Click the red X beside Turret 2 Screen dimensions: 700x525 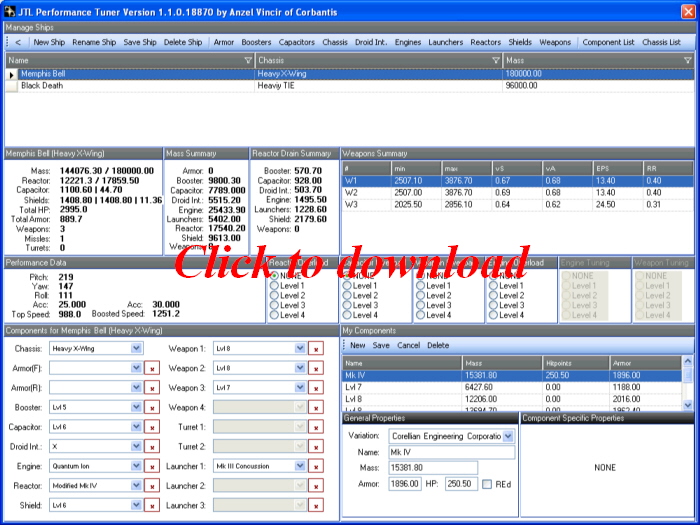[316, 447]
